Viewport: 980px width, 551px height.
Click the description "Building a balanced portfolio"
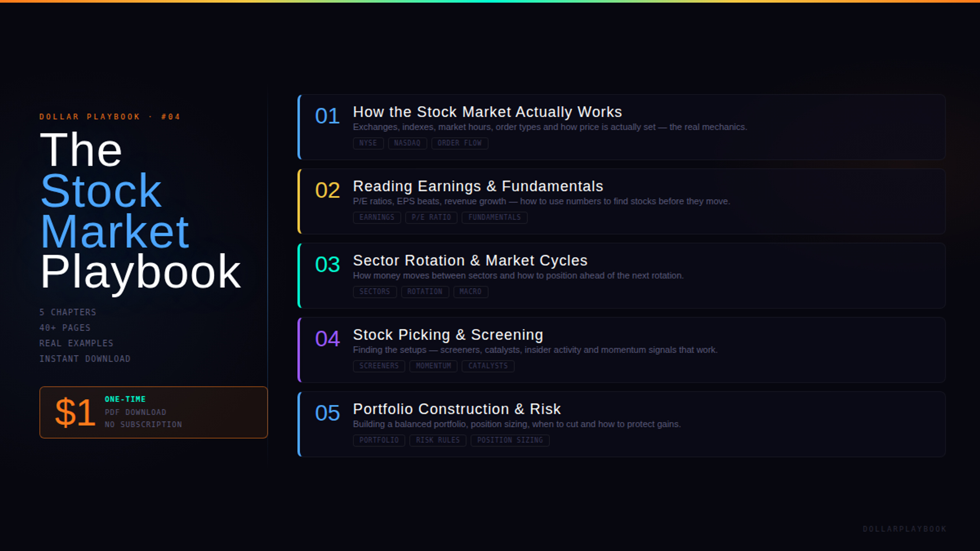(517, 424)
